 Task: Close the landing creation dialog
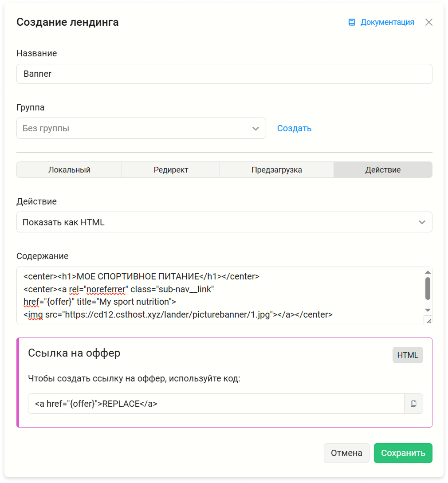point(428,22)
